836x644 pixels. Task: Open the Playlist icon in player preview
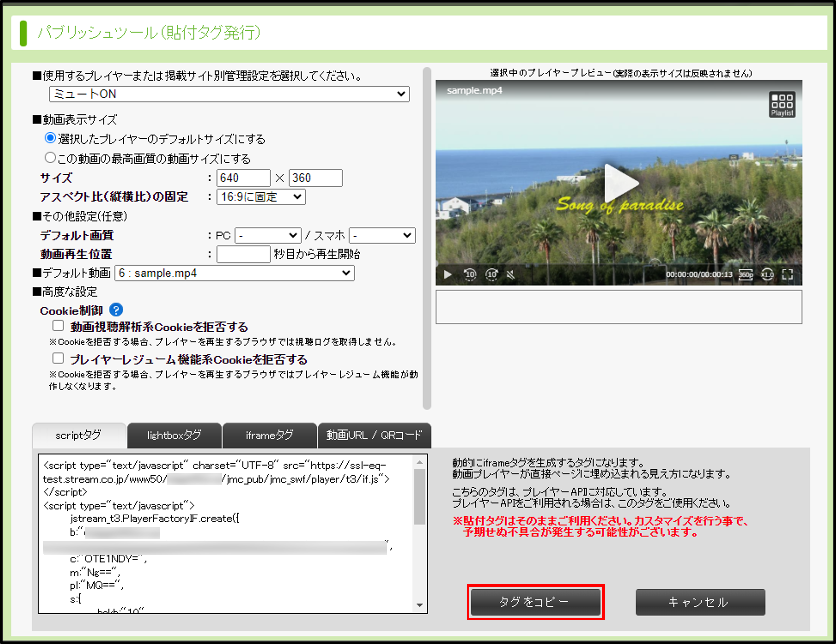tap(782, 104)
